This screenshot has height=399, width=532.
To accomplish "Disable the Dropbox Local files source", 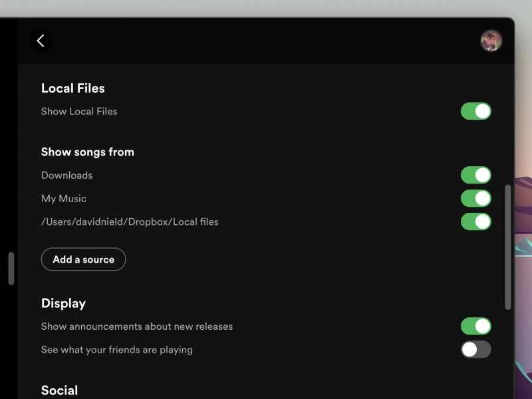I will click(x=475, y=221).
